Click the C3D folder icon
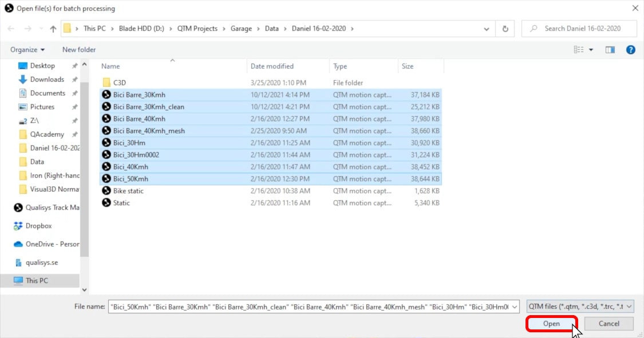644x338 pixels. (x=106, y=82)
